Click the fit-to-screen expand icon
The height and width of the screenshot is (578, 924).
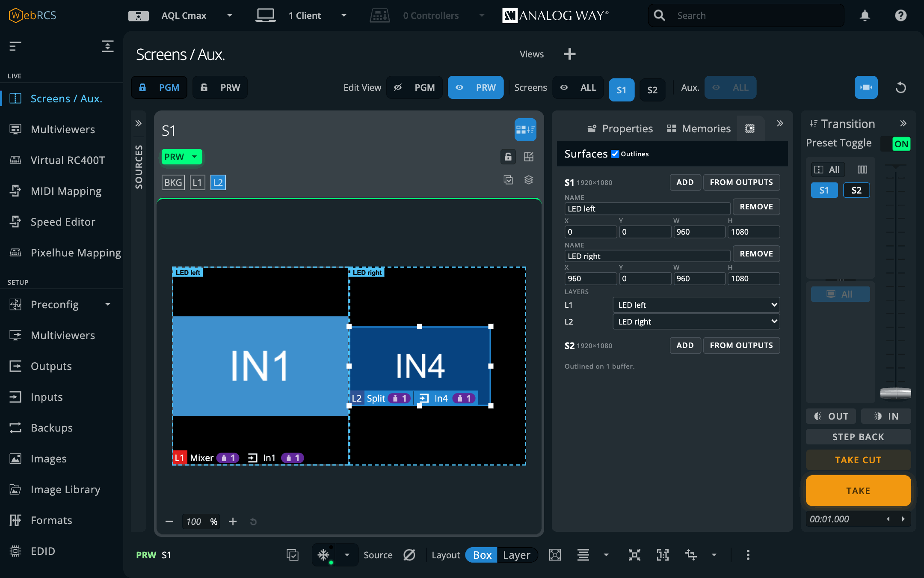[x=555, y=555]
